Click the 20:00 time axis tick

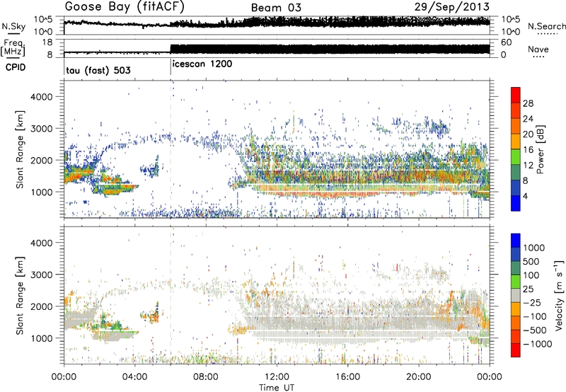(x=418, y=377)
